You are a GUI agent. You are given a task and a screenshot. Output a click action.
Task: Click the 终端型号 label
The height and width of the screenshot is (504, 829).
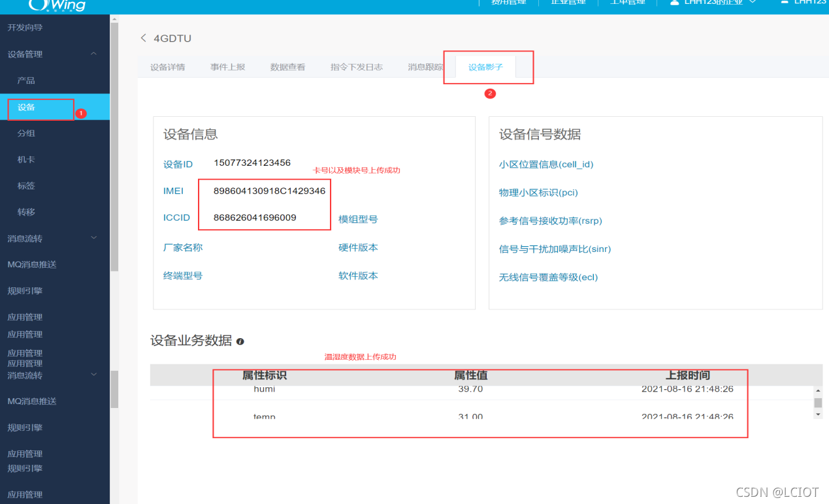click(x=183, y=276)
